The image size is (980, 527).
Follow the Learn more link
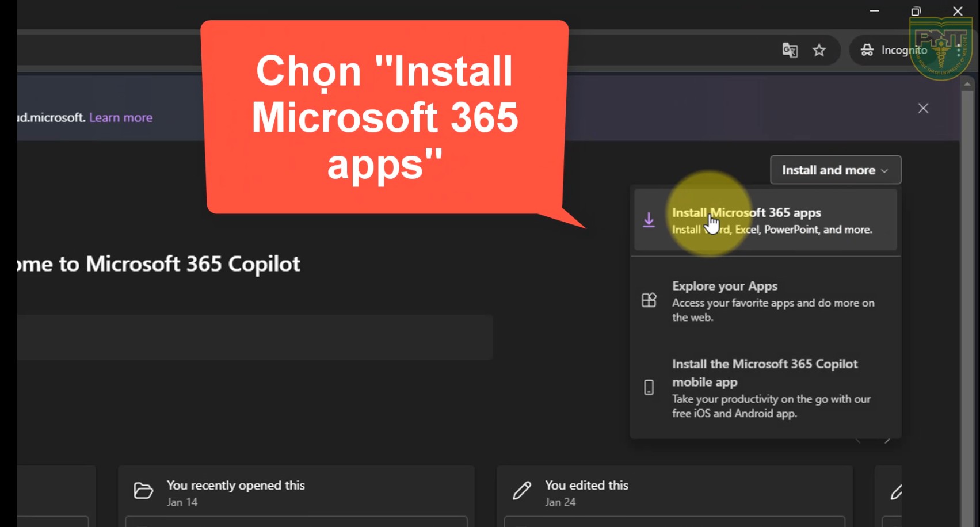pos(121,117)
